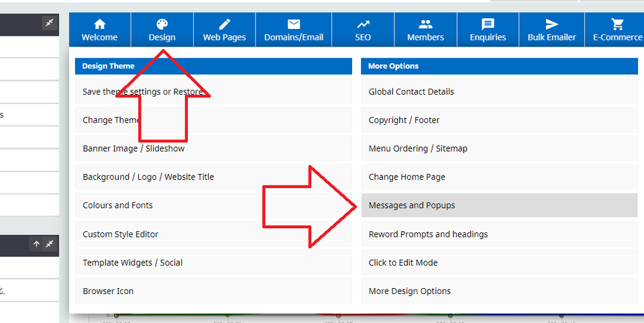Collapse the top left panel pin icon
This screenshot has width=644, height=323.
pyautogui.click(x=49, y=24)
